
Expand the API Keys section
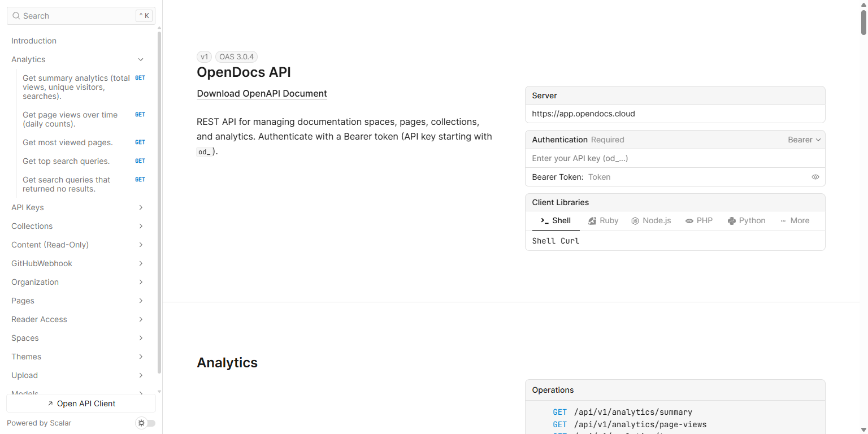click(141, 207)
